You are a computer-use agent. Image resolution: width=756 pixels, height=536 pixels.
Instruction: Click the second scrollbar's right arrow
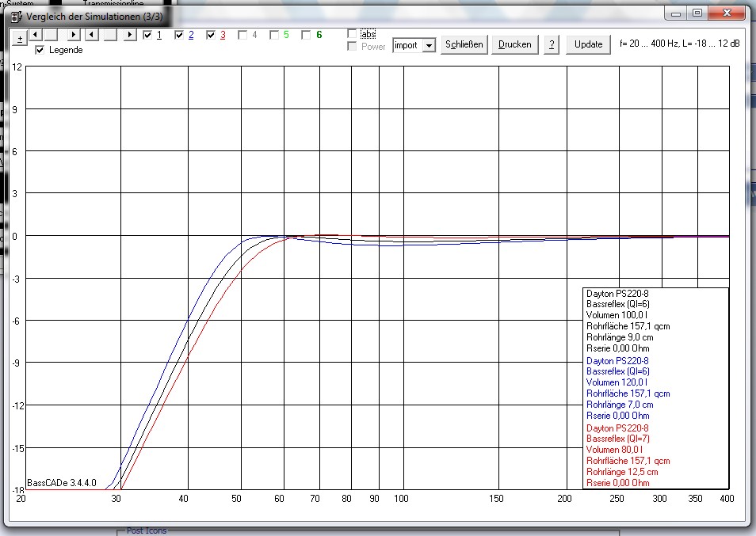(x=130, y=35)
